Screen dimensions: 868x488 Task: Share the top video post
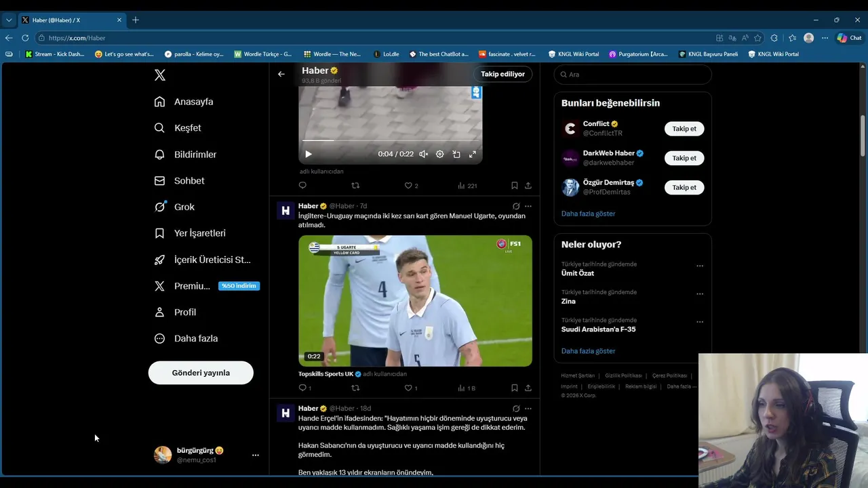528,185
